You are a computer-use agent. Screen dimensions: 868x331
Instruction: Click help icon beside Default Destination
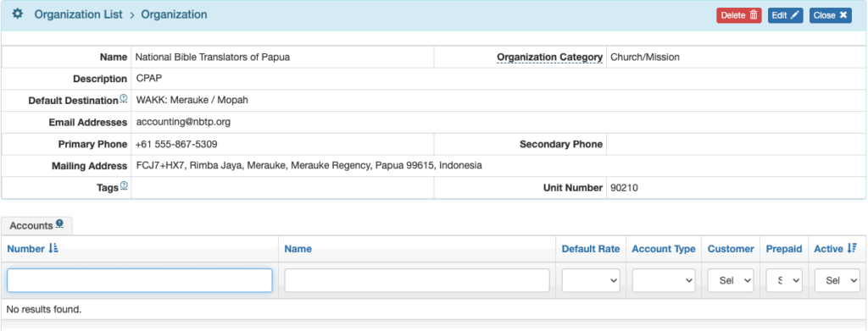(x=124, y=99)
